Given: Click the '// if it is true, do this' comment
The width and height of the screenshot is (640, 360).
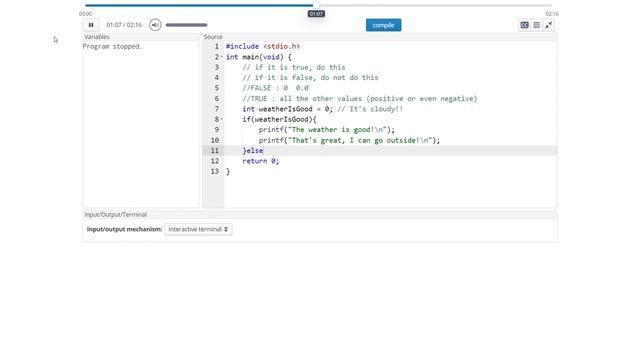Looking at the screenshot, I should 293,67.
